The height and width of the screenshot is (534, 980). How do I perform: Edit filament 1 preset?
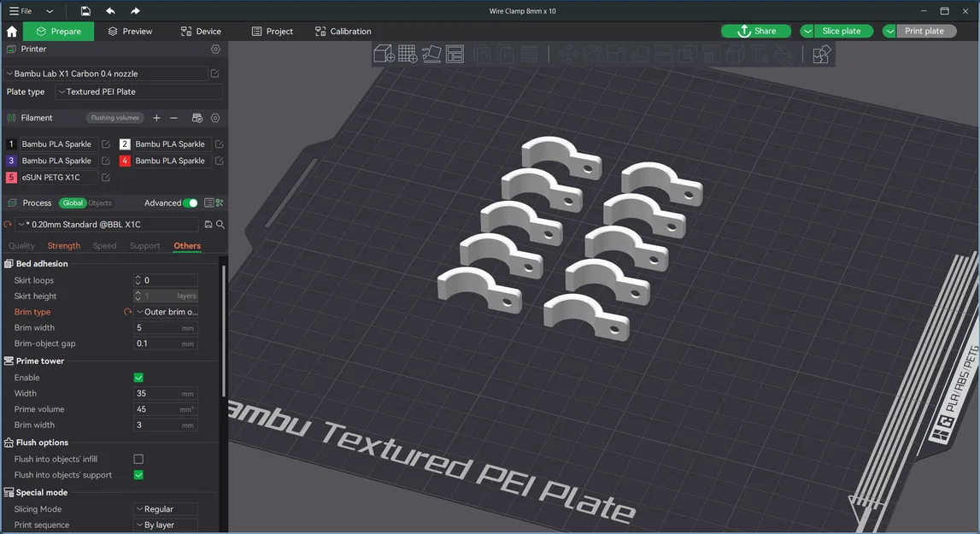coord(106,144)
